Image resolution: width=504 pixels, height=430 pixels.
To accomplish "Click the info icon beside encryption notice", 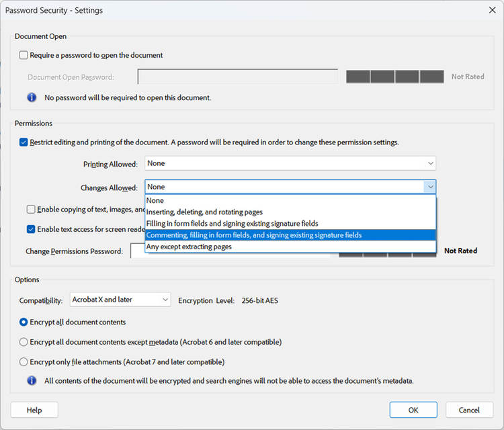I will (32, 381).
